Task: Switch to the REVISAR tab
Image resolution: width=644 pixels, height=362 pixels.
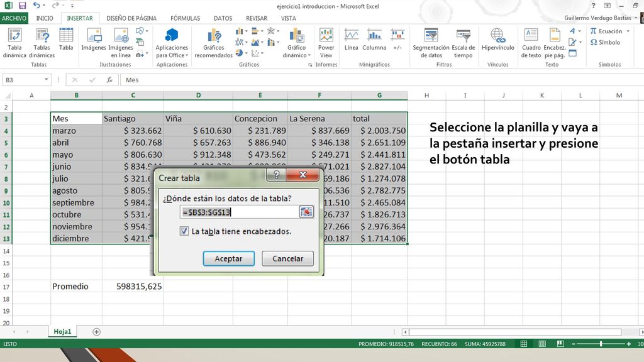Action: tap(257, 18)
